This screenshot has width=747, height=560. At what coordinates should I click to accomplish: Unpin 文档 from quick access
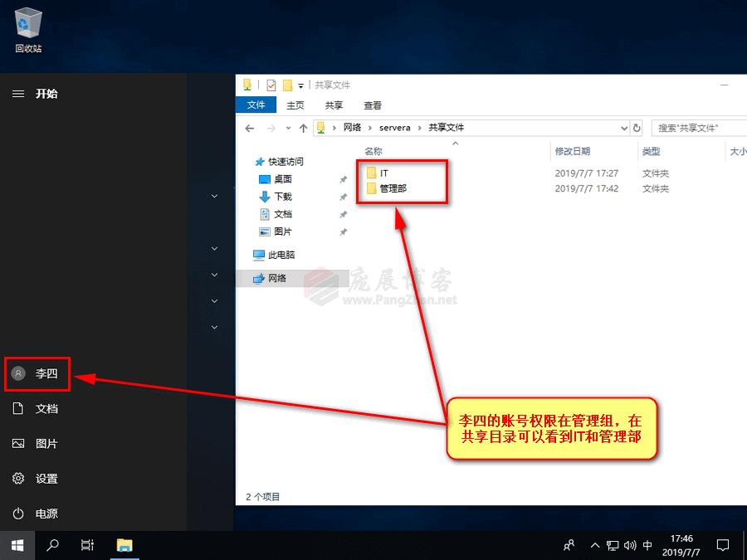click(343, 214)
